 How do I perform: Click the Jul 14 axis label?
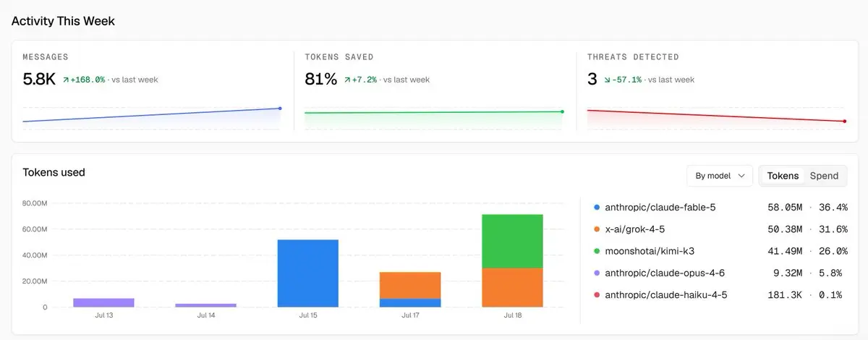(205, 316)
